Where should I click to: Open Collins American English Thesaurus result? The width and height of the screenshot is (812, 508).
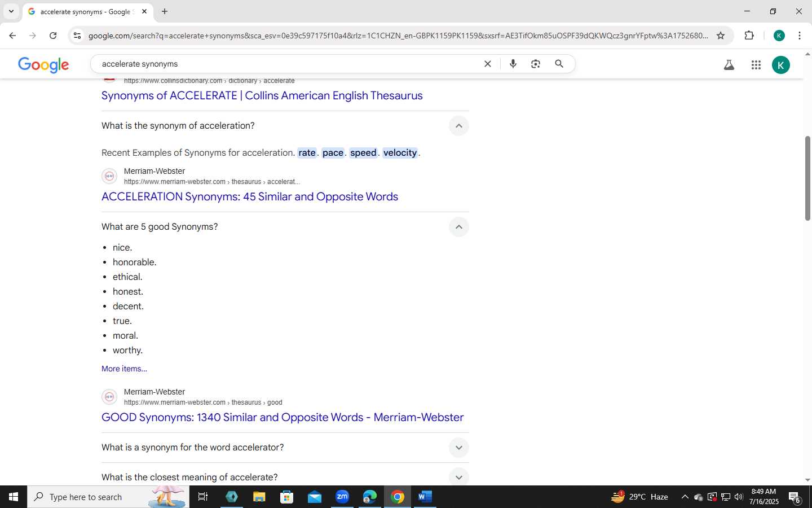point(262,95)
